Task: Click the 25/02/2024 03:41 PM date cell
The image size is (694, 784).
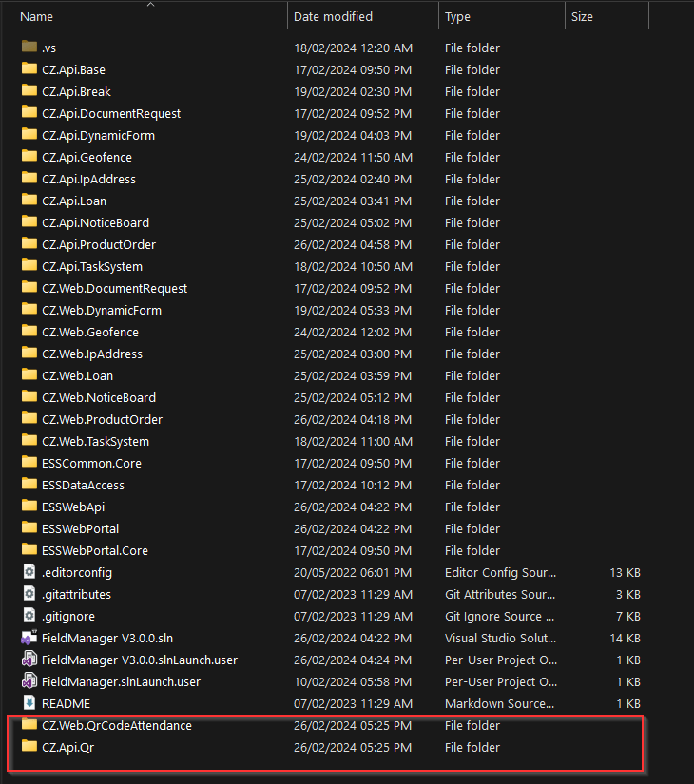Action: [353, 201]
